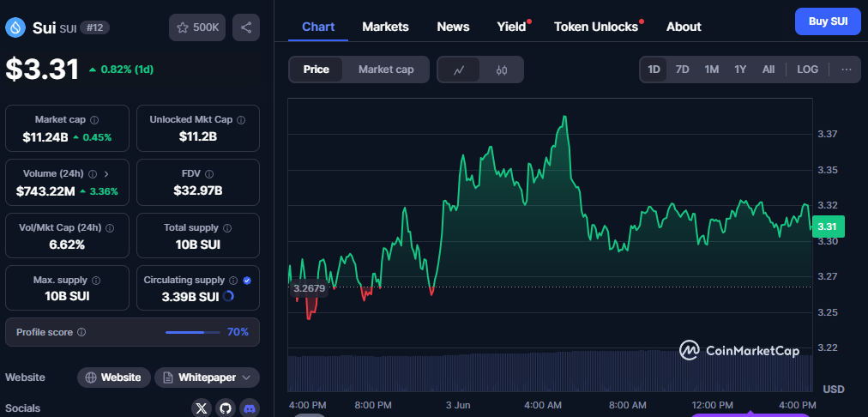
Task: Expand Volume (24h) details arrow
Action: click(106, 174)
